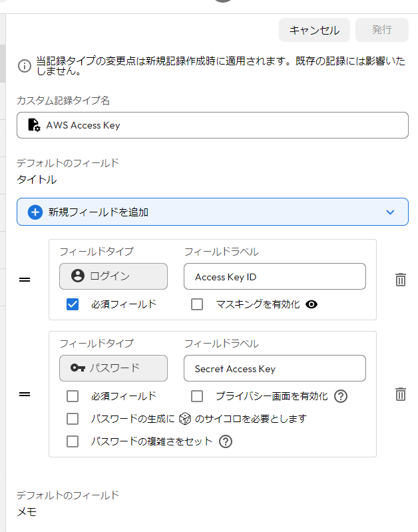418x532 pixels.
Task: Click the record type icon in name field
Action: click(x=33, y=125)
